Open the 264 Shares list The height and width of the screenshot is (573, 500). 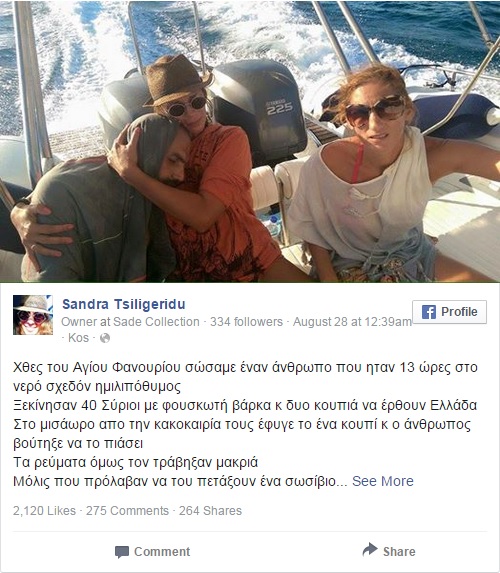pyautogui.click(x=210, y=511)
